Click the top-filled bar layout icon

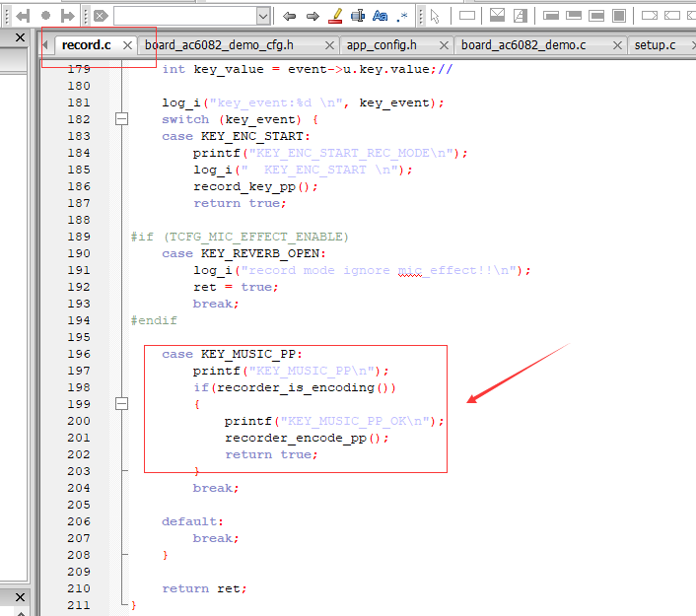click(x=574, y=16)
